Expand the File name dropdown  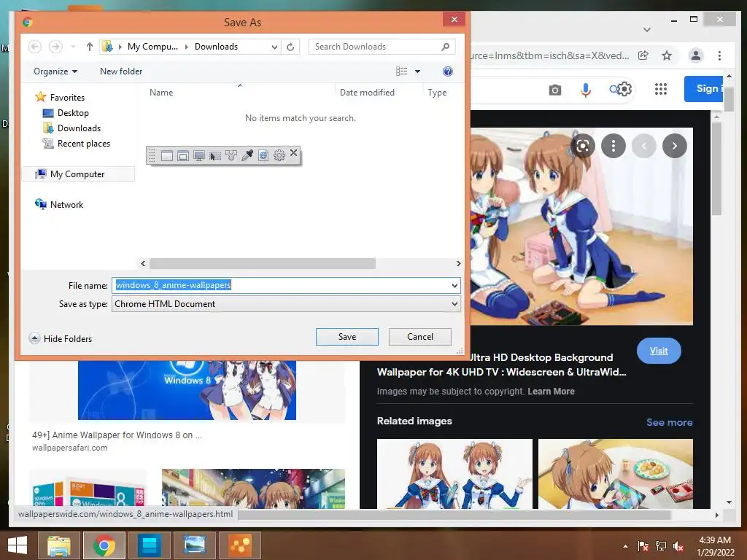click(x=454, y=285)
